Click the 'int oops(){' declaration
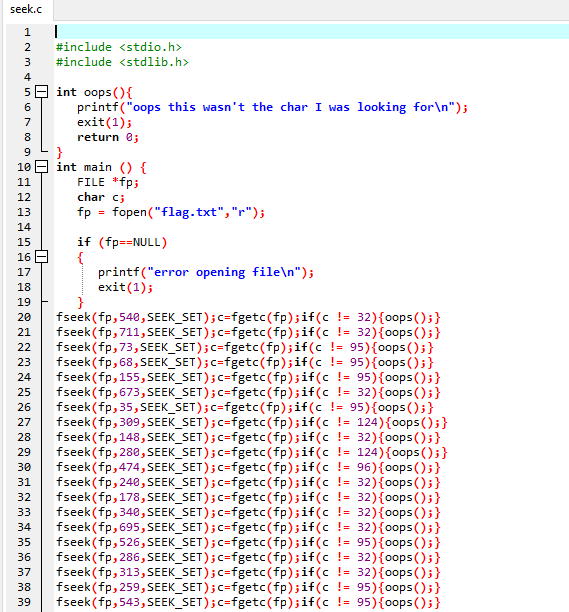This screenshot has height=612, width=569. [94, 93]
